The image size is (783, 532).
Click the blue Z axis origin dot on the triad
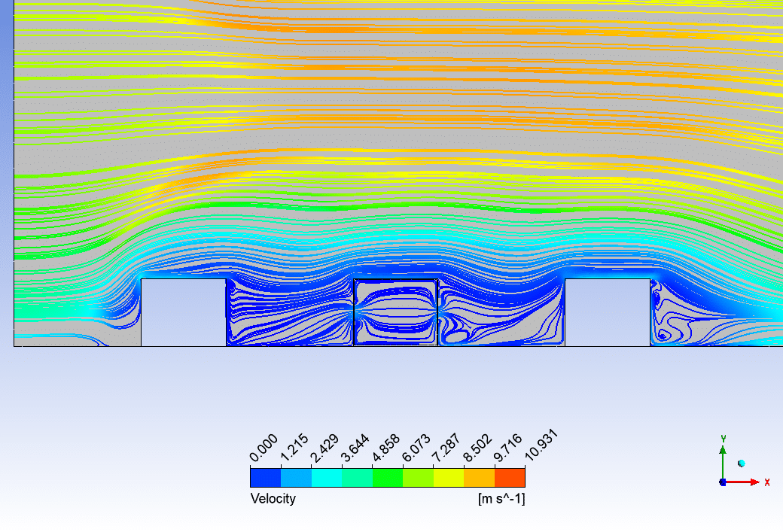coord(723,482)
